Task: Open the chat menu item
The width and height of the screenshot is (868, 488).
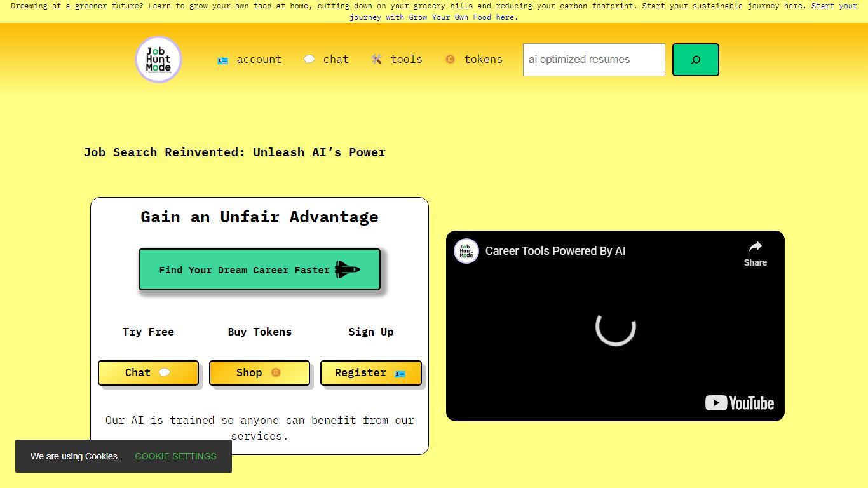Action: pyautogui.click(x=336, y=59)
